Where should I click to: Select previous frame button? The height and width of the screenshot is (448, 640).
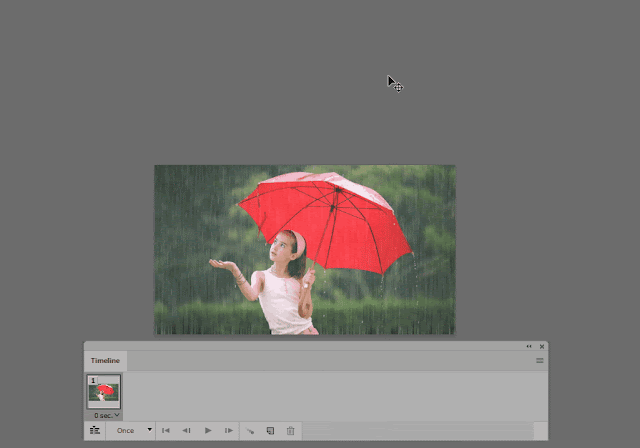(x=187, y=430)
